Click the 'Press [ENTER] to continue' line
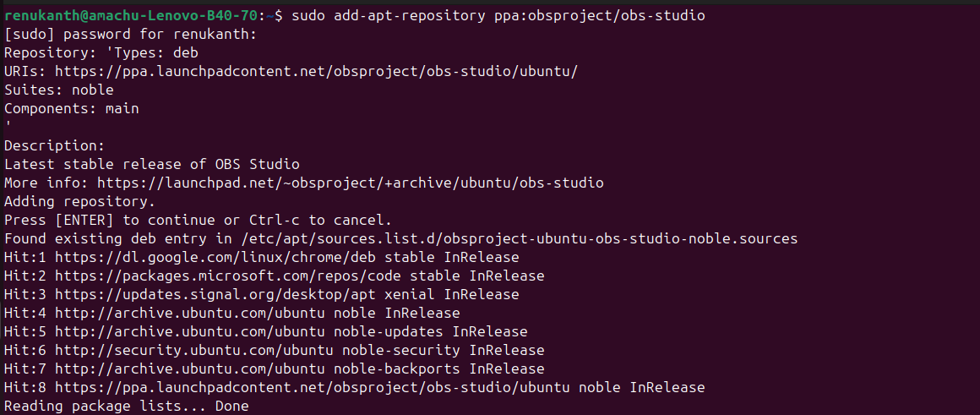Image resolution: width=980 pixels, height=415 pixels. [x=198, y=220]
